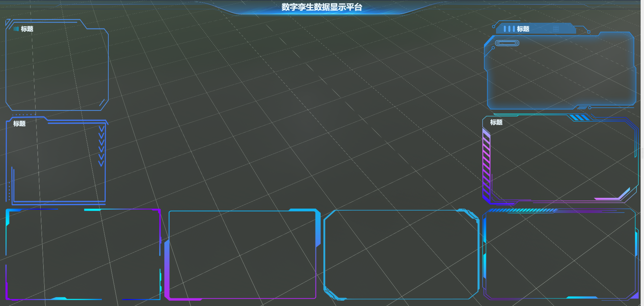Screen dimensions: 644x306
Task: Click the dotted line above the chevron panel
Action: [23, 115]
